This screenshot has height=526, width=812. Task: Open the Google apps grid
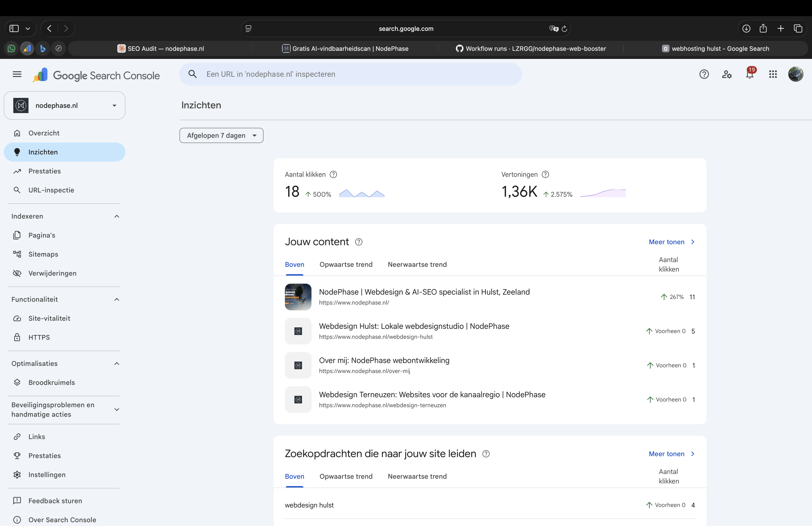pyautogui.click(x=773, y=74)
